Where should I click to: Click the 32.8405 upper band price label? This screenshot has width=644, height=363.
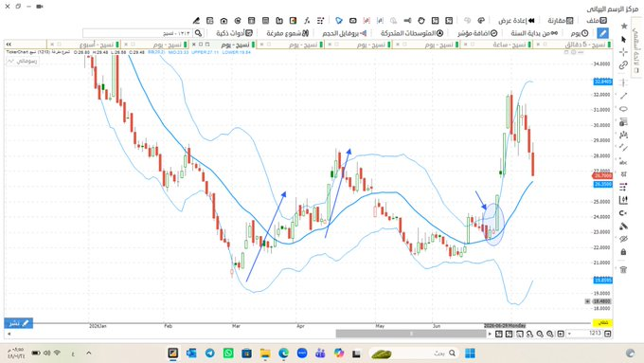coord(603,82)
